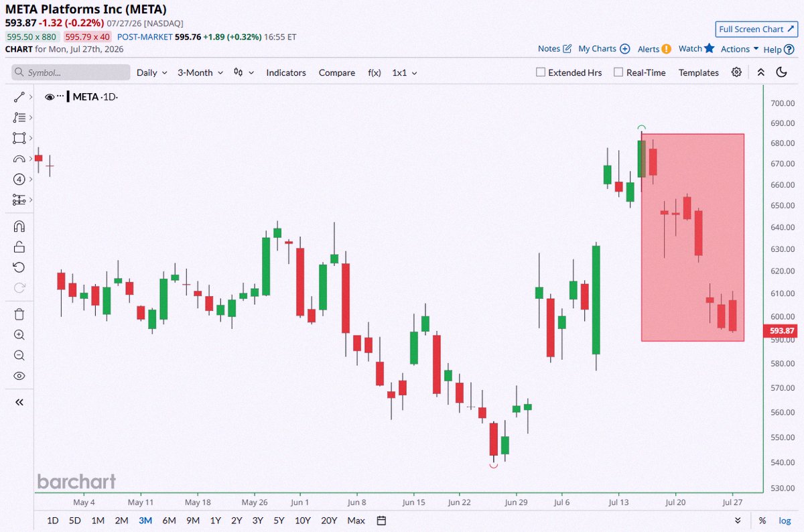This screenshot has width=804, height=532.
Task: Open chart settings gear
Action: click(x=736, y=72)
